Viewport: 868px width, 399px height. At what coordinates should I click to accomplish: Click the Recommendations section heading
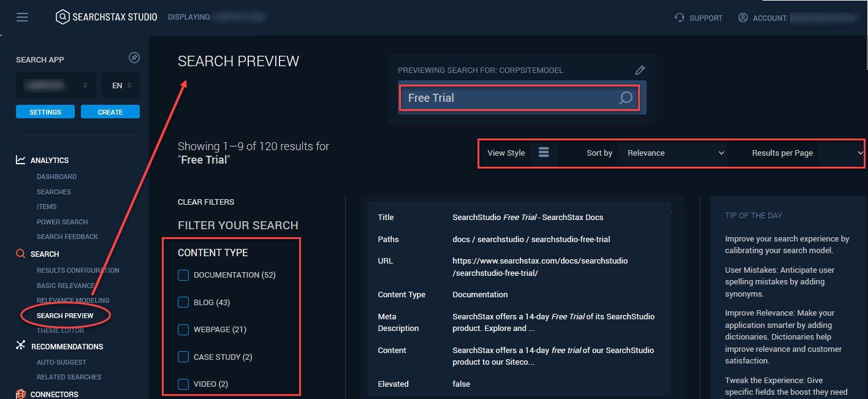67,346
